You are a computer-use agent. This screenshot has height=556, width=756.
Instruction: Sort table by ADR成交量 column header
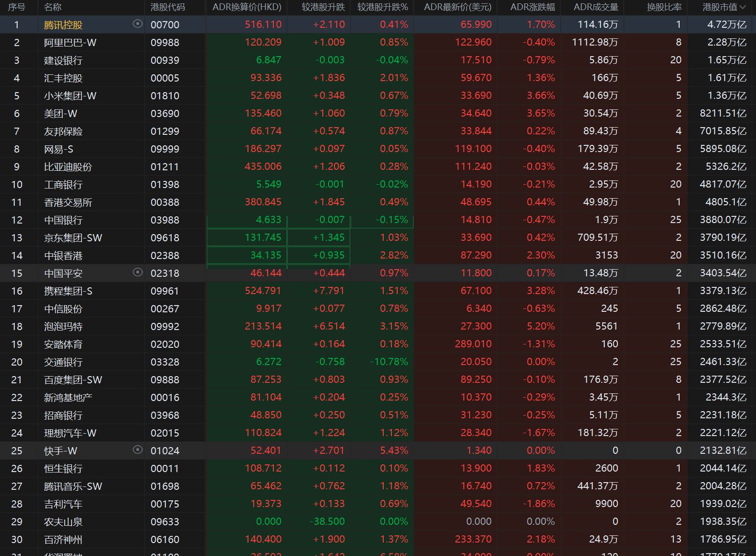point(596,7)
